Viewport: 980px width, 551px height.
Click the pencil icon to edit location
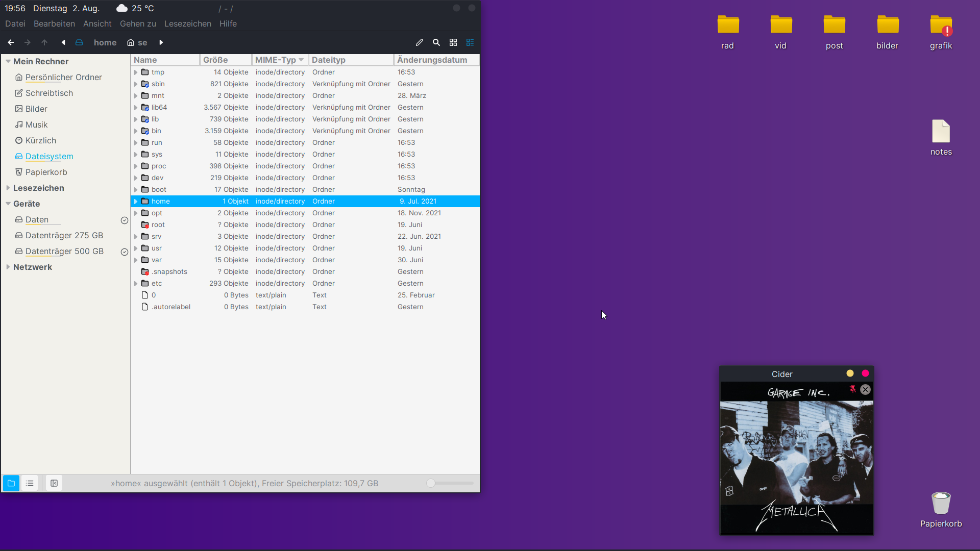point(420,42)
